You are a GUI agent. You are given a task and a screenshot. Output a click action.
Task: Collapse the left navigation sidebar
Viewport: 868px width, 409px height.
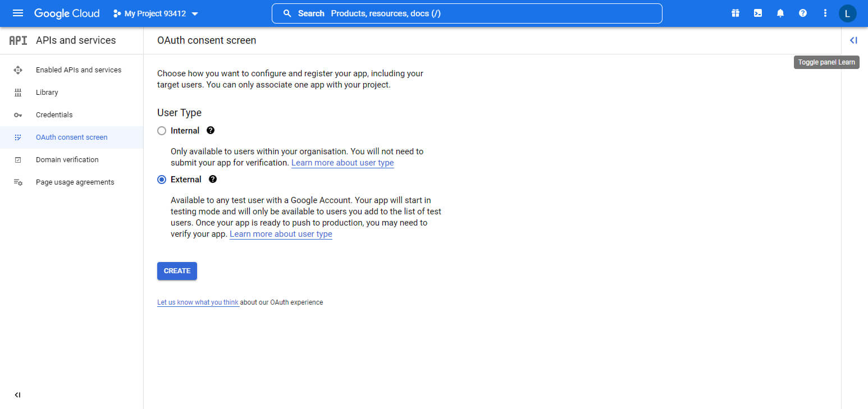click(x=17, y=395)
